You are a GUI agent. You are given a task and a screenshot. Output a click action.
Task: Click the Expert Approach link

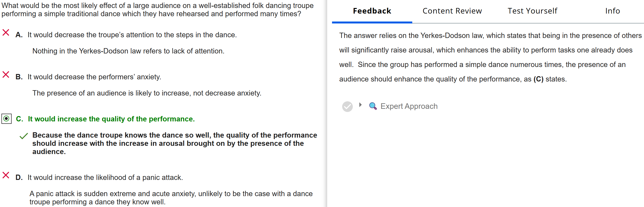pyautogui.click(x=409, y=106)
